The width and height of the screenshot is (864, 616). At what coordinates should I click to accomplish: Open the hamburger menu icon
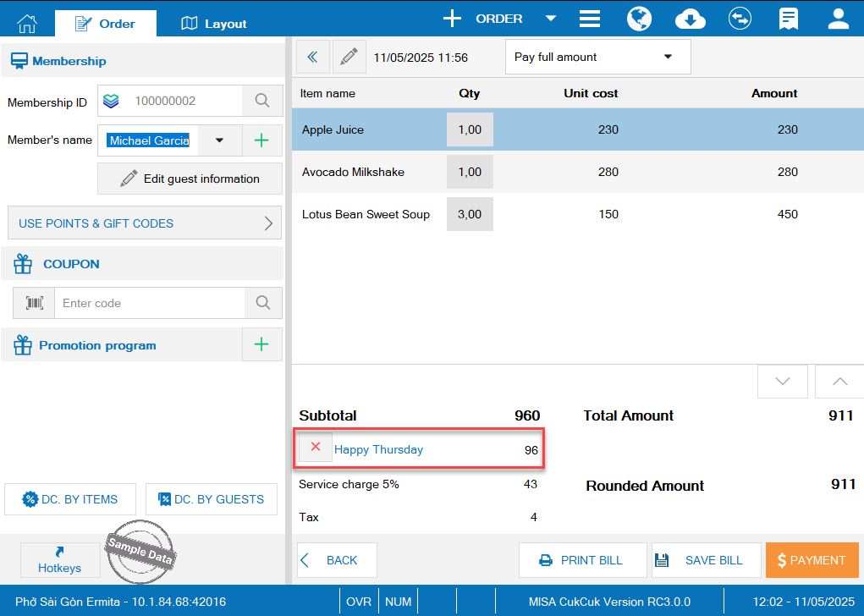pos(590,19)
